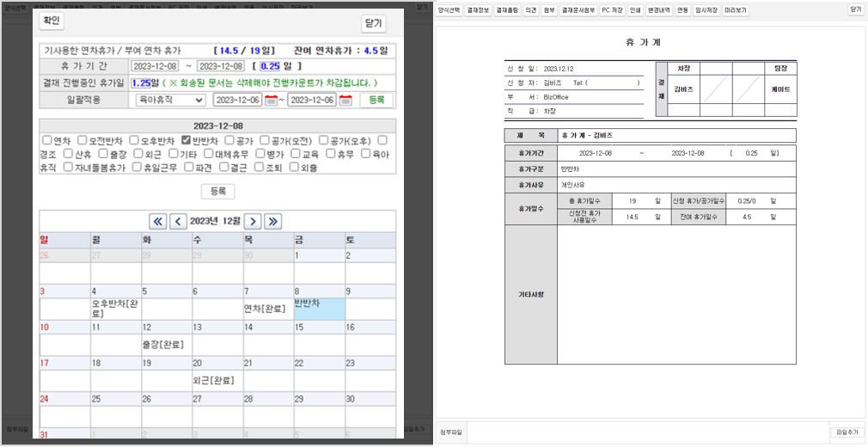
Task: Click the 출장[완료] entry on December 12
Action: (x=163, y=345)
